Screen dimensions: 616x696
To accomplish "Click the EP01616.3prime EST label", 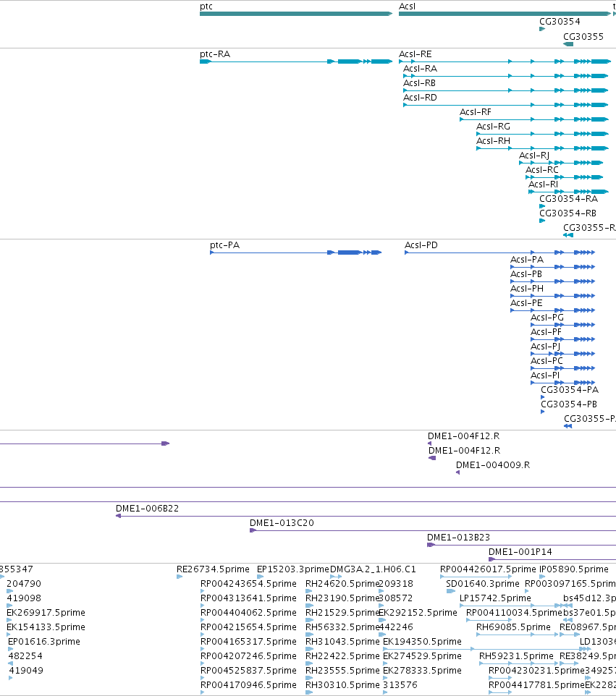I will [x=44, y=642].
